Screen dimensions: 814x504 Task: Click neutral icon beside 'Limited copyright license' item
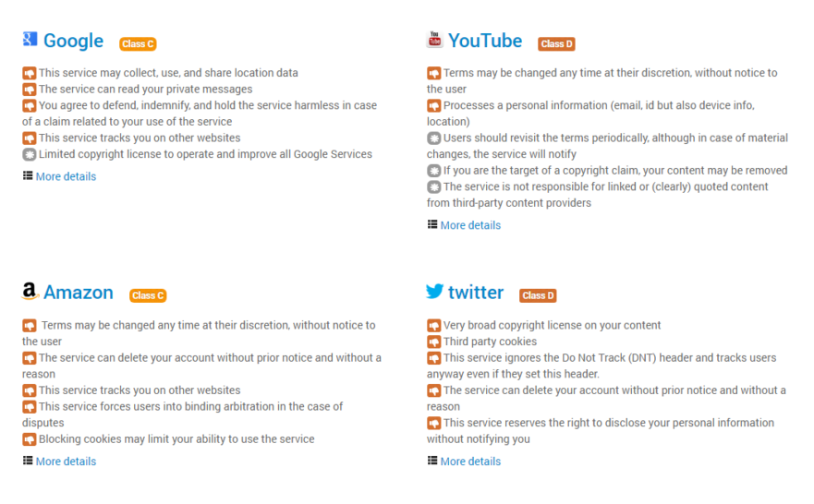[29, 154]
